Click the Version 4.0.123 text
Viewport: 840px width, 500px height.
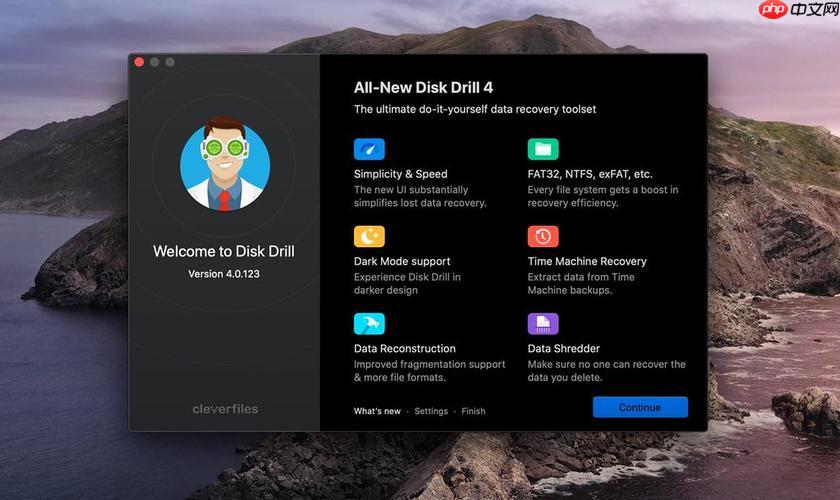[224, 273]
